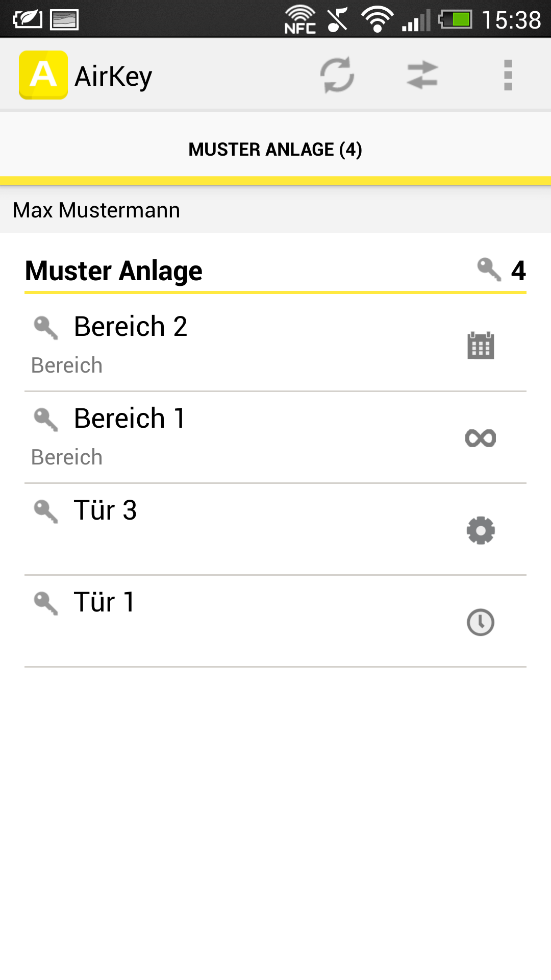Image resolution: width=551 pixels, height=980 pixels.
Task: Open the three-dot overflow menu
Action: (x=508, y=75)
